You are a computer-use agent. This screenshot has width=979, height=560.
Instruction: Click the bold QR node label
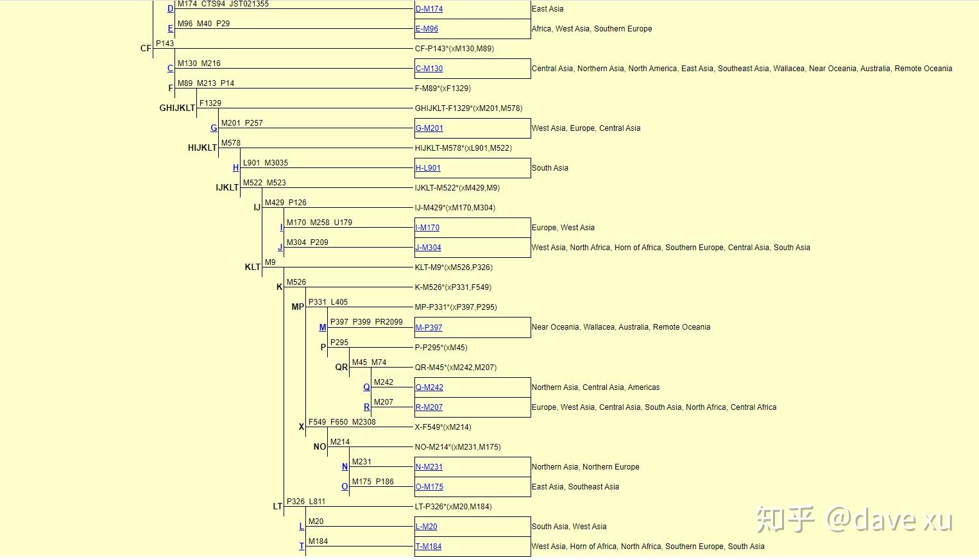click(x=341, y=367)
